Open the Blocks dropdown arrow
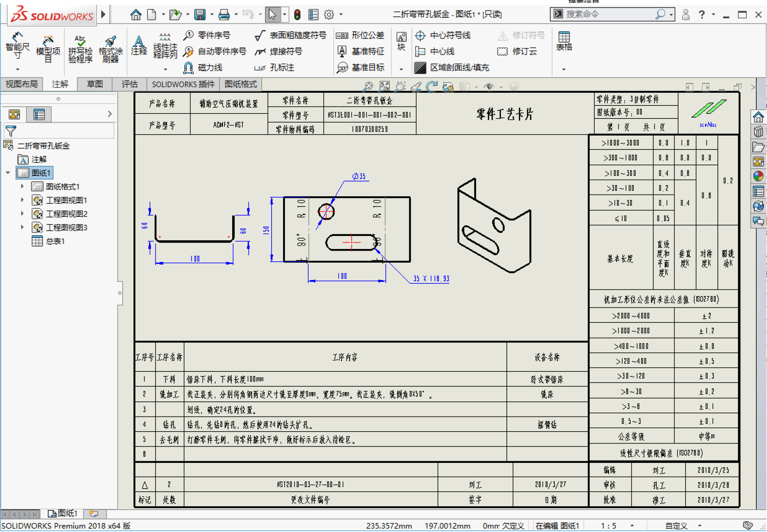The height and width of the screenshot is (532, 767). pyautogui.click(x=401, y=69)
